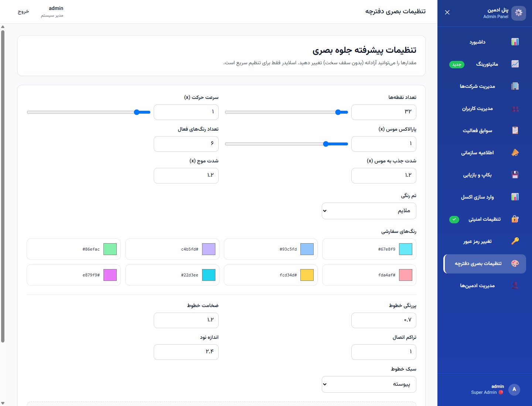Click the سرعت حرکت slider
The image size is (532, 406).
click(x=89, y=112)
